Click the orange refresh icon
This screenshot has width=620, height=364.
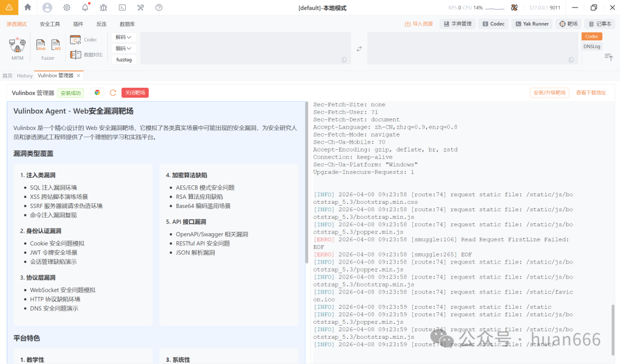point(113,92)
